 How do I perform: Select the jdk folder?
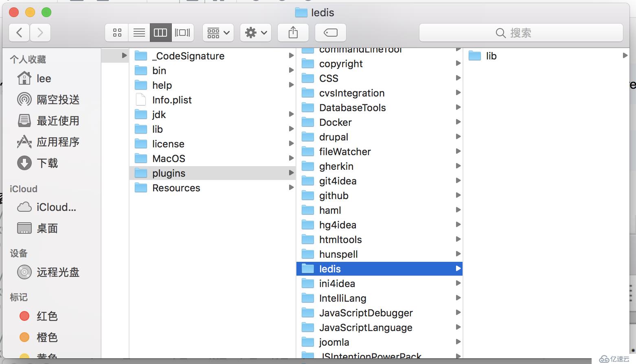coord(213,114)
